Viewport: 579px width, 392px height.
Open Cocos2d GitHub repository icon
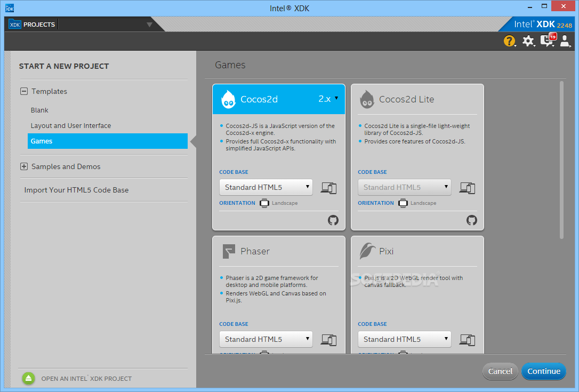point(333,220)
